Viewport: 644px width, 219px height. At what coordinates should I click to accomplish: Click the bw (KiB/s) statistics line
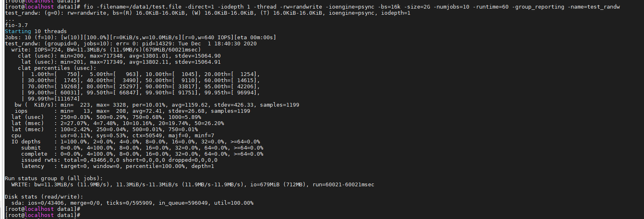pyautogui.click(x=157, y=105)
